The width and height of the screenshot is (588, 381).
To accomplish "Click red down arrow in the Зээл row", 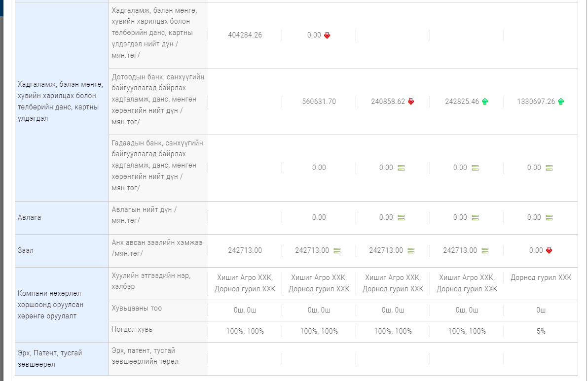I will (x=549, y=250).
